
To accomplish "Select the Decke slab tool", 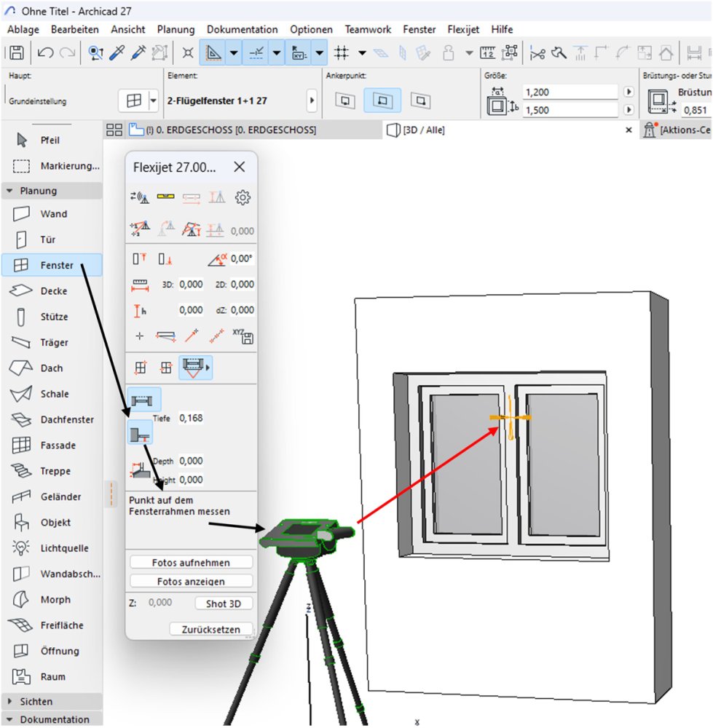I will coord(51,291).
